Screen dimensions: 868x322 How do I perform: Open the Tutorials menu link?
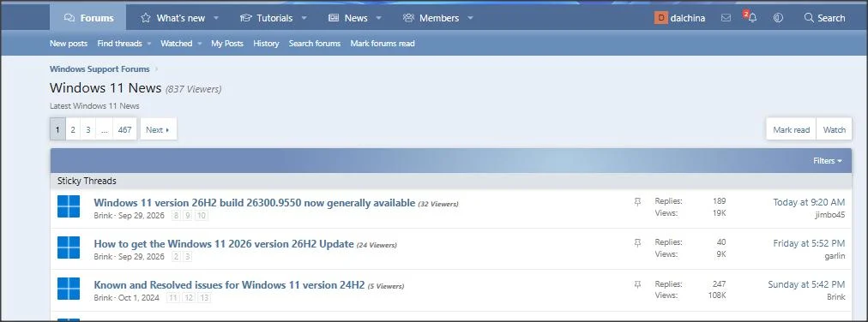(x=266, y=18)
